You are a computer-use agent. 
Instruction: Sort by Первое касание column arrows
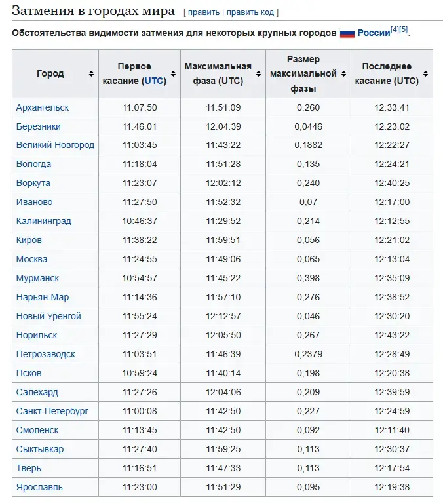173,74
